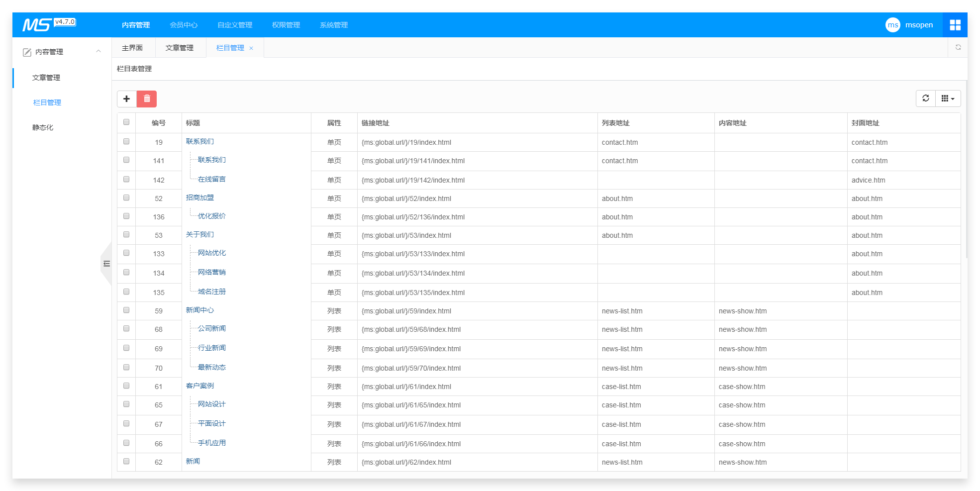Open 行业新闻 column link
This screenshot has height=491, width=980.
tap(212, 348)
